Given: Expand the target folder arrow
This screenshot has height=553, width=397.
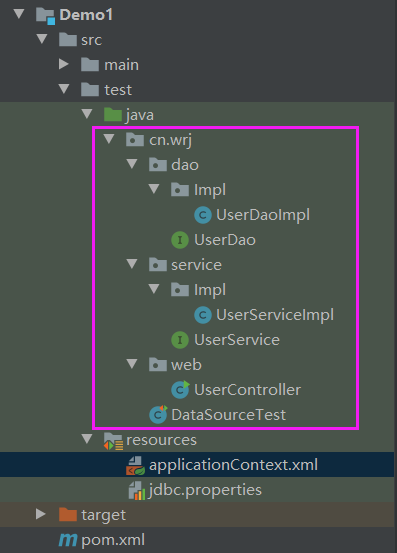Looking at the screenshot, I should [x=41, y=514].
